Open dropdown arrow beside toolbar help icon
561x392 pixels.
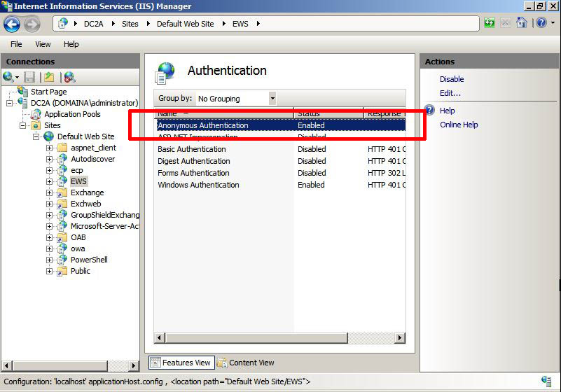click(553, 23)
